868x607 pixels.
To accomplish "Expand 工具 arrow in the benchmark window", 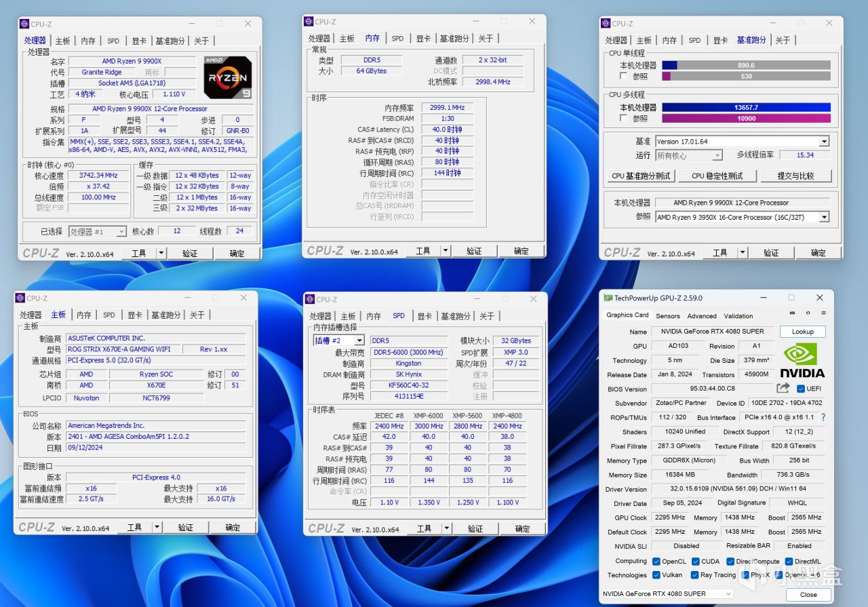I will point(743,252).
